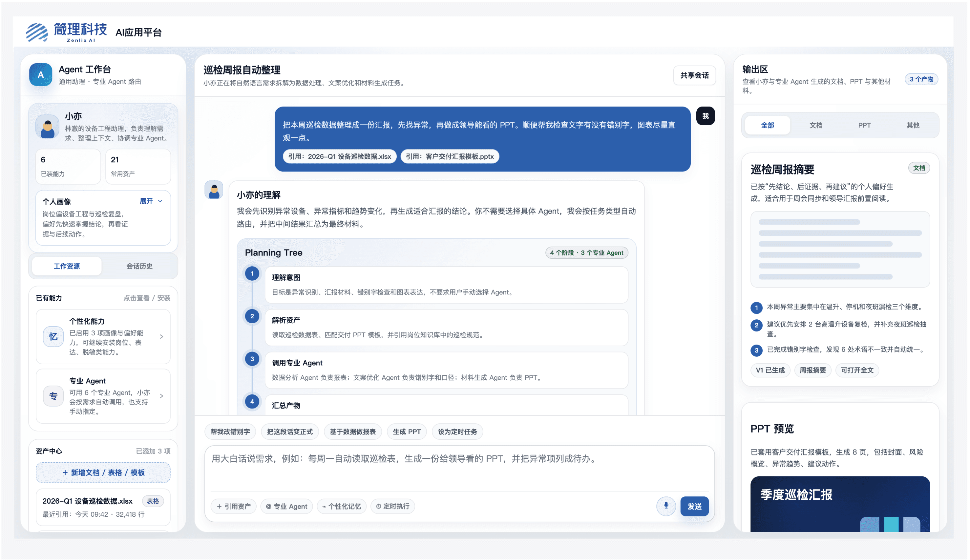Image resolution: width=970 pixels, height=560 pixels.
Task: Click the message input text area
Action: [460, 469]
